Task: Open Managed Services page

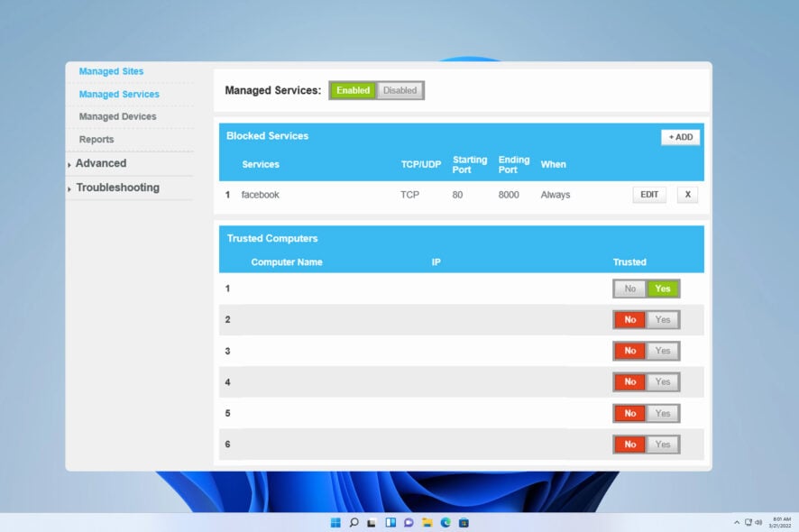Action: point(119,95)
